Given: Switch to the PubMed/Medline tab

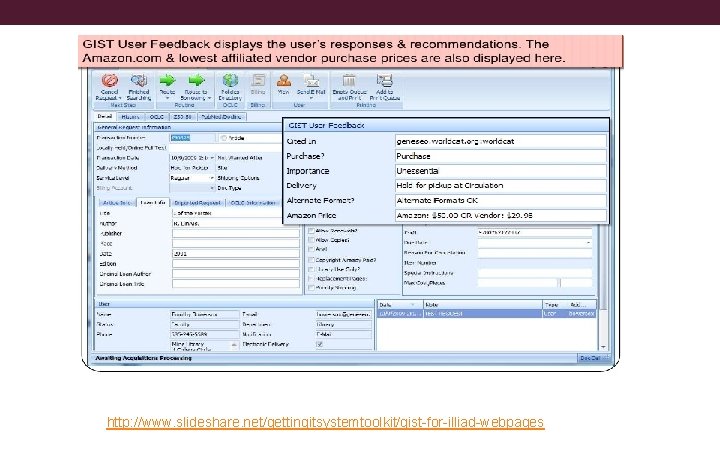Looking at the screenshot, I should (222, 117).
